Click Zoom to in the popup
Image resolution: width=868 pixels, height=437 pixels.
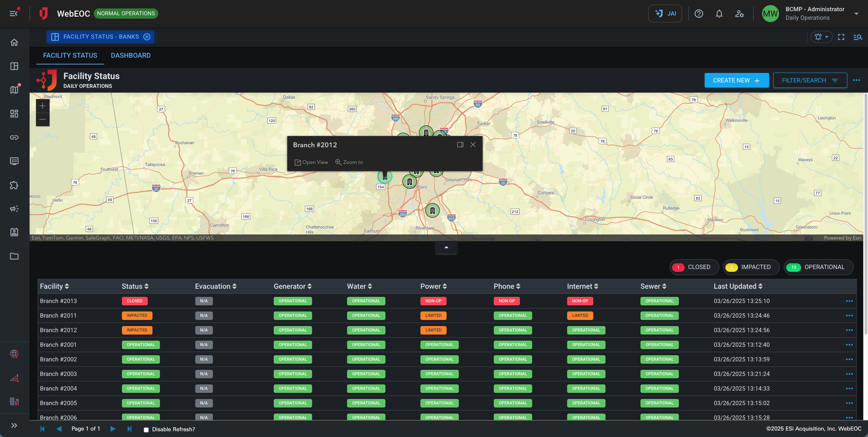[x=349, y=162]
